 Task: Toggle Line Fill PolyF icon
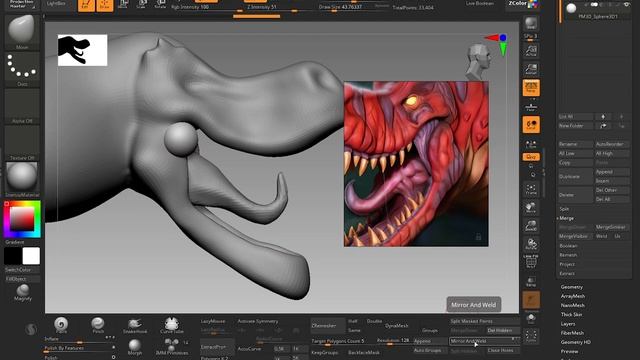click(x=531, y=261)
